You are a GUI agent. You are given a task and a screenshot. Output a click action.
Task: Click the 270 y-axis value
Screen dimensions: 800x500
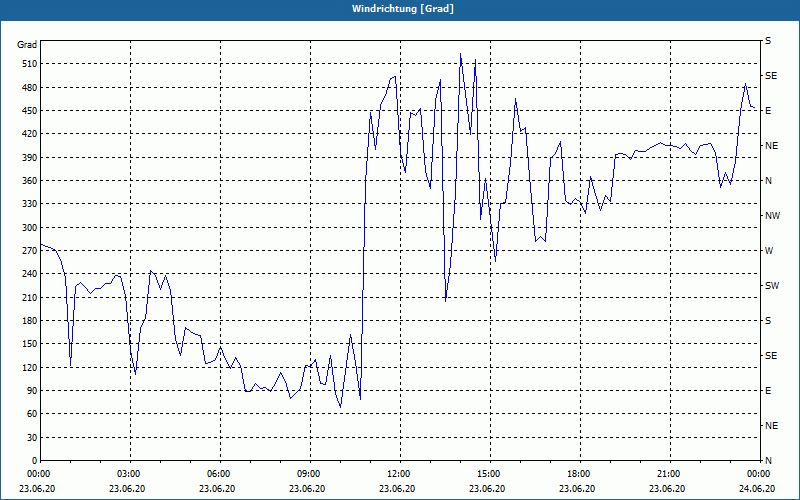coord(28,251)
